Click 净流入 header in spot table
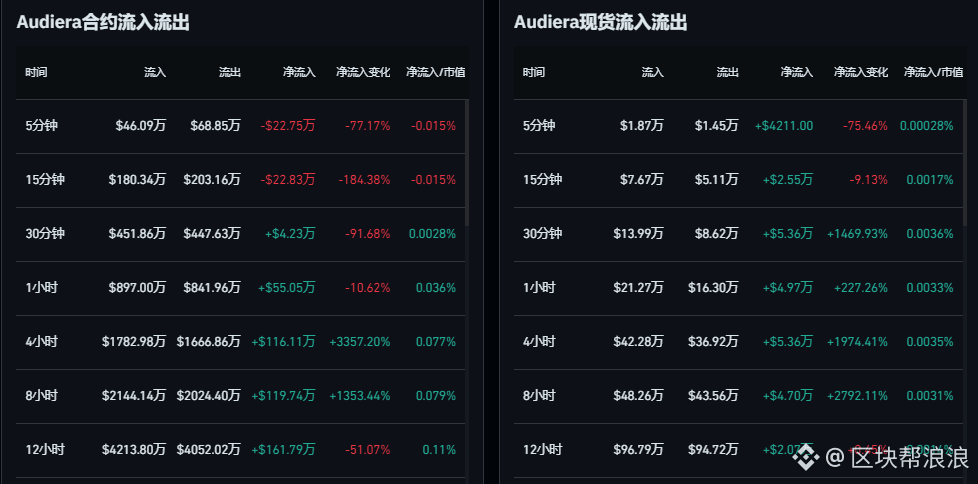978x484 pixels. (796, 72)
